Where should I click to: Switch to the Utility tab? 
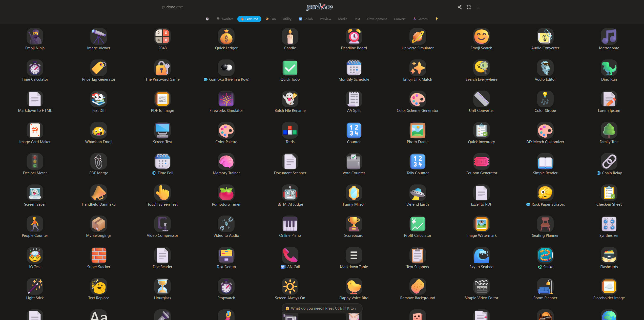tap(287, 19)
